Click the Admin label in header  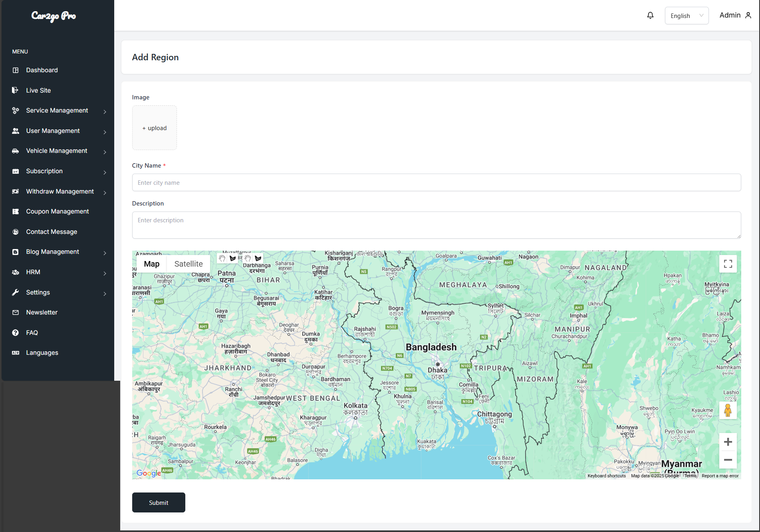(730, 15)
